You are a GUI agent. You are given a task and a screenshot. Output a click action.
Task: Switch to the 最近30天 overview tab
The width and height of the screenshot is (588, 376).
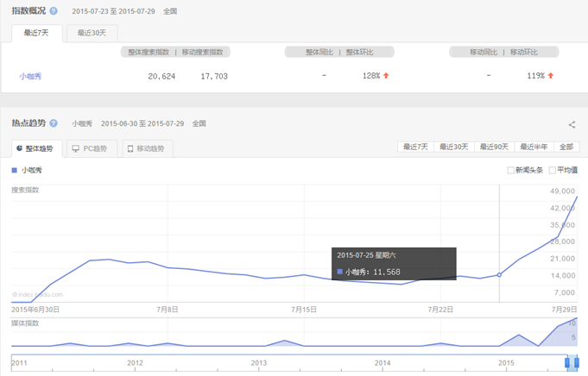(x=92, y=33)
